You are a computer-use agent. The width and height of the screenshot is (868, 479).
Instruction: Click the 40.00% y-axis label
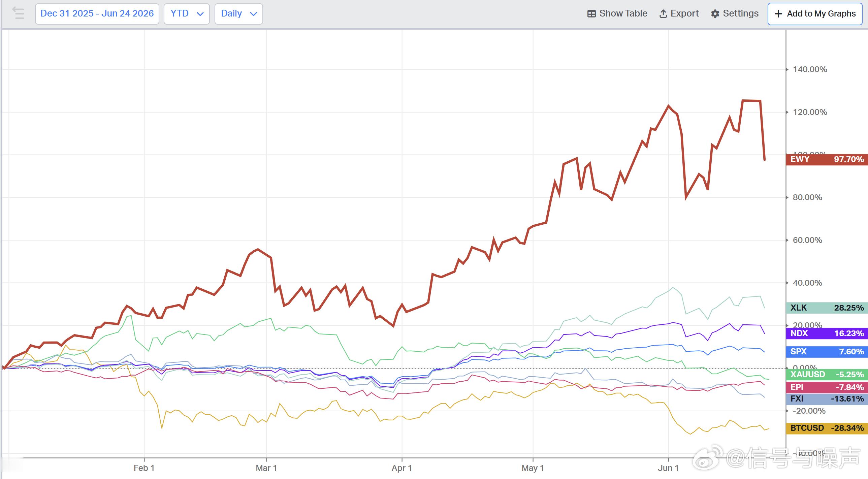pyautogui.click(x=808, y=283)
